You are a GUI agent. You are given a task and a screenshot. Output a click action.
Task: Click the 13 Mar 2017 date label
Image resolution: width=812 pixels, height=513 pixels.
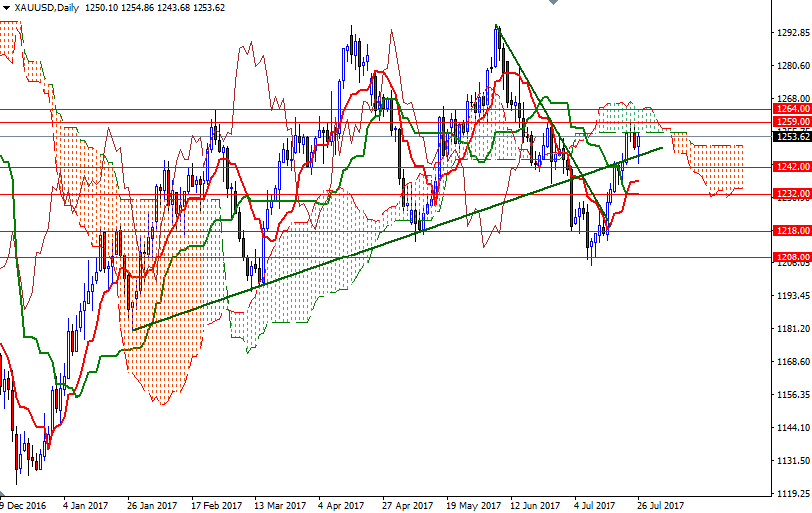click(280, 505)
